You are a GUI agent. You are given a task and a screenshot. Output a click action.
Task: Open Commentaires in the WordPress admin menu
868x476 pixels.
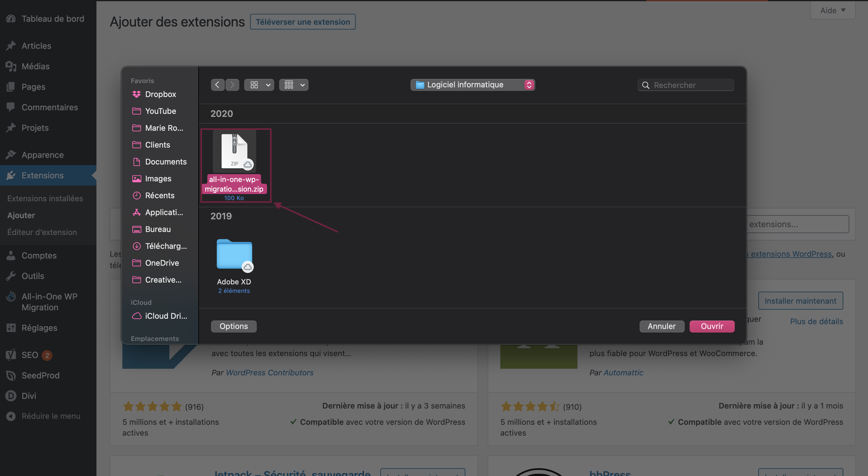pyautogui.click(x=48, y=107)
